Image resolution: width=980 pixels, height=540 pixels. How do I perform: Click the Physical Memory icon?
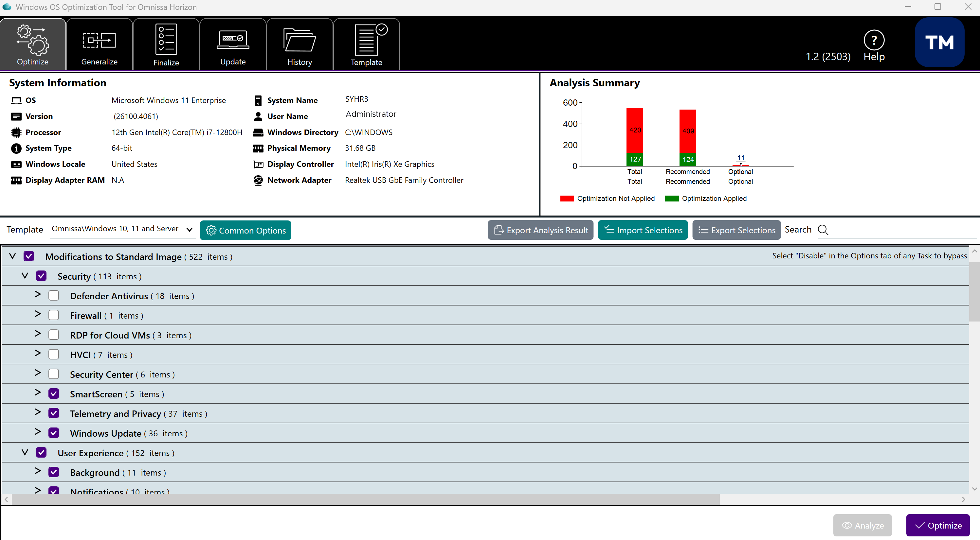click(258, 148)
